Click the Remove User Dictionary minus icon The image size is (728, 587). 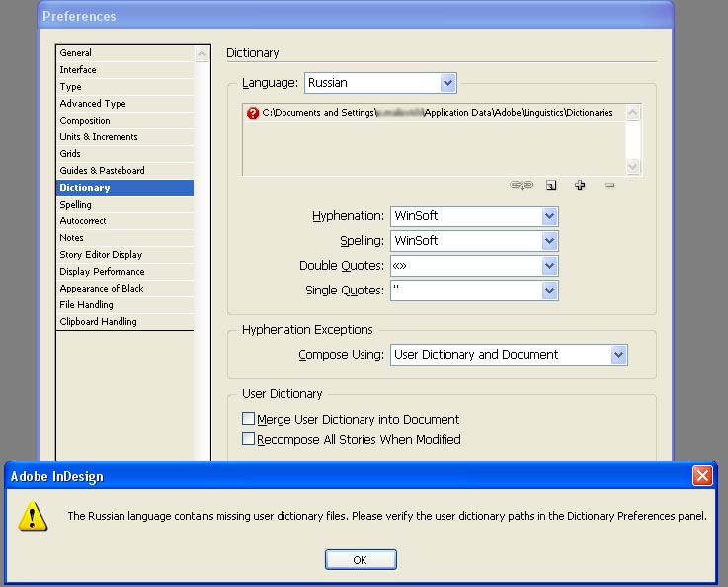point(608,185)
